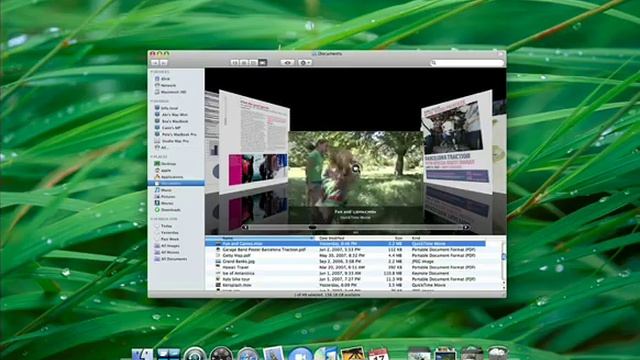Play the center movie preview in Cover Flow
Screen dimensions: 640x360
pyautogui.click(x=356, y=168)
